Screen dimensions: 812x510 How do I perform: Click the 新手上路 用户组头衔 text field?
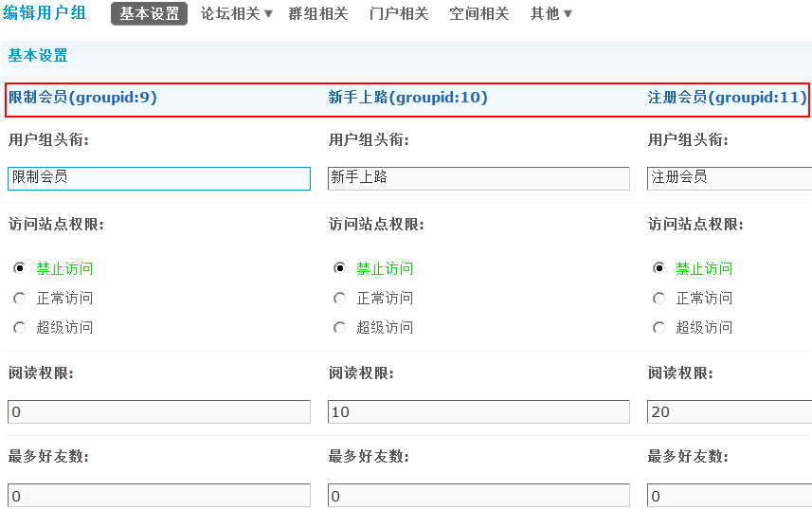pos(478,178)
